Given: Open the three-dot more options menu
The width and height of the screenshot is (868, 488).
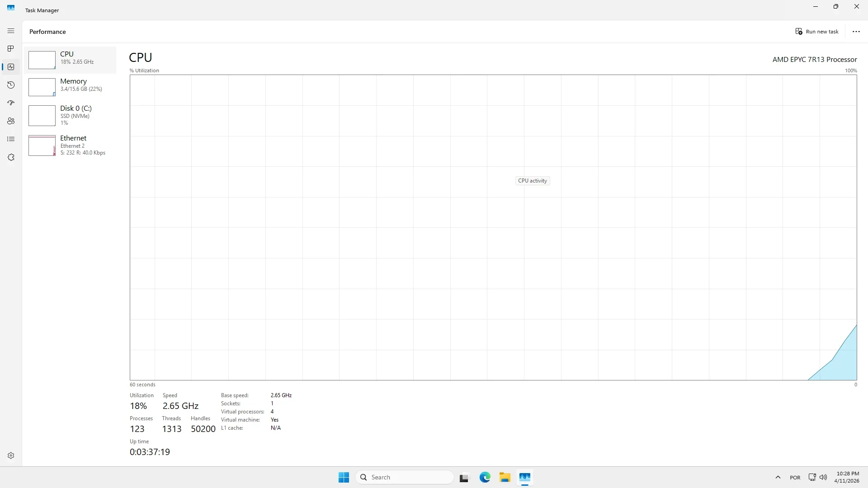Looking at the screenshot, I should tap(856, 32).
